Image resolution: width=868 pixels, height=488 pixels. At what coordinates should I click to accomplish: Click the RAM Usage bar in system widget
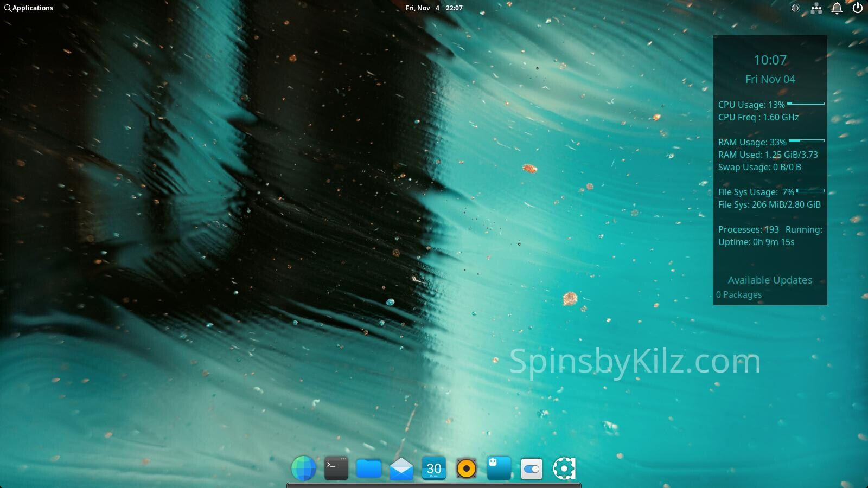[x=806, y=140]
